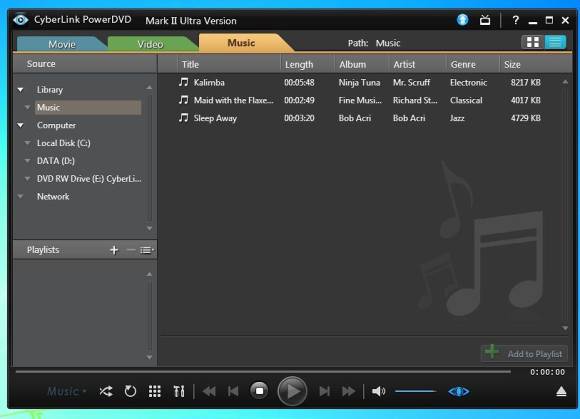Image resolution: width=580 pixels, height=419 pixels.
Task: Expand the Music library node arrow
Action: click(x=27, y=108)
